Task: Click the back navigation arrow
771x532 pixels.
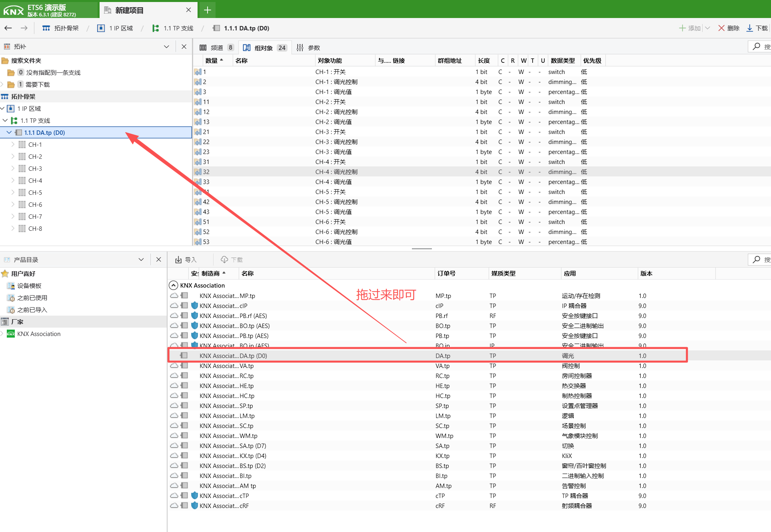Action: tap(8, 28)
